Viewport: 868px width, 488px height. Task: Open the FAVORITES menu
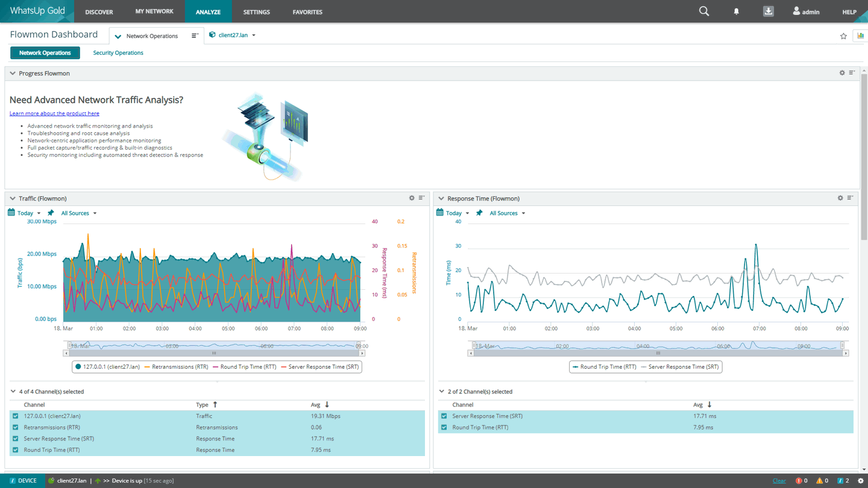coord(307,12)
